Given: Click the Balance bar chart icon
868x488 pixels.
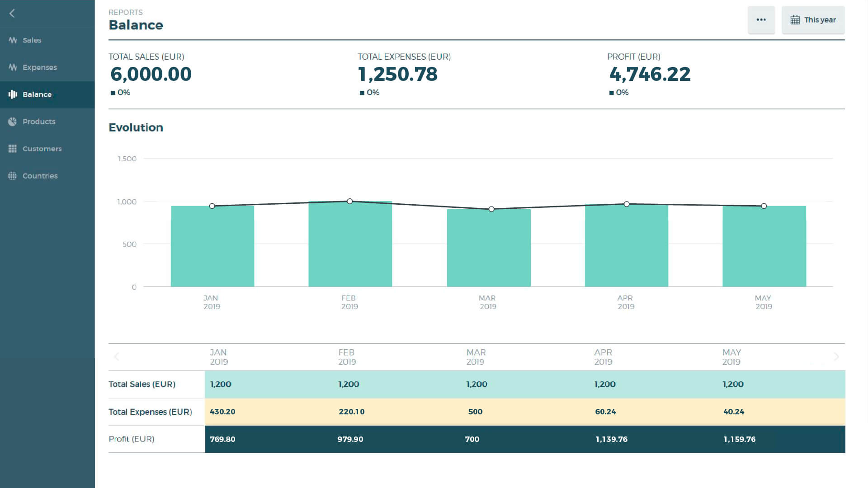Looking at the screenshot, I should coord(13,94).
